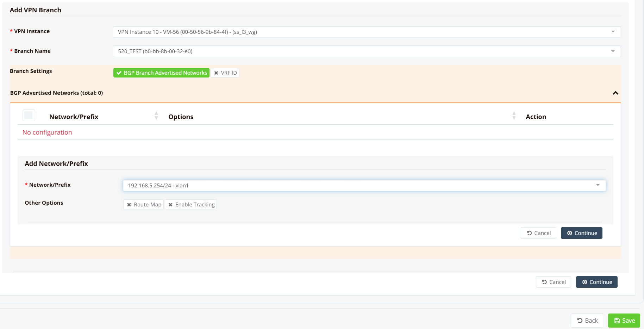Tick the select-all checkbox in table header
This screenshot has width=644, height=329.
[x=29, y=116]
